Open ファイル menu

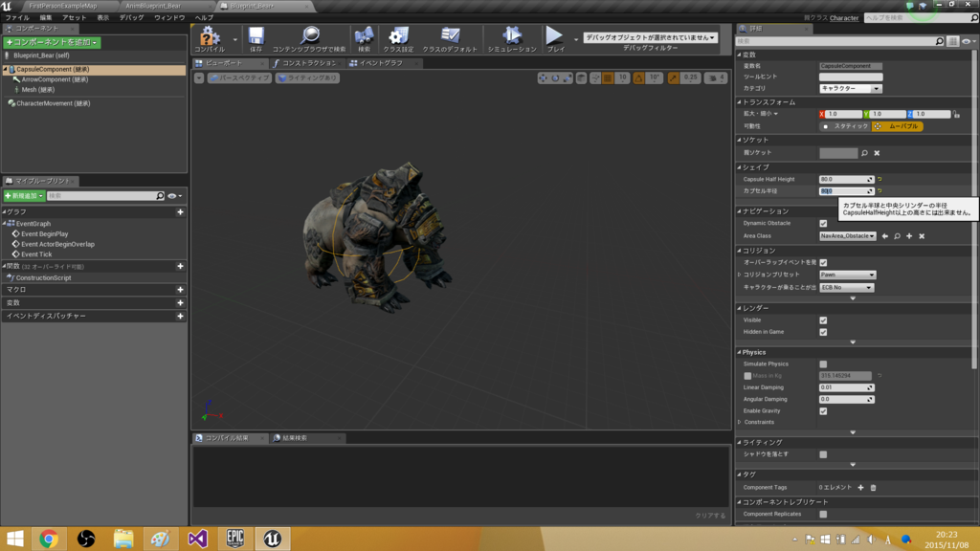(17, 17)
